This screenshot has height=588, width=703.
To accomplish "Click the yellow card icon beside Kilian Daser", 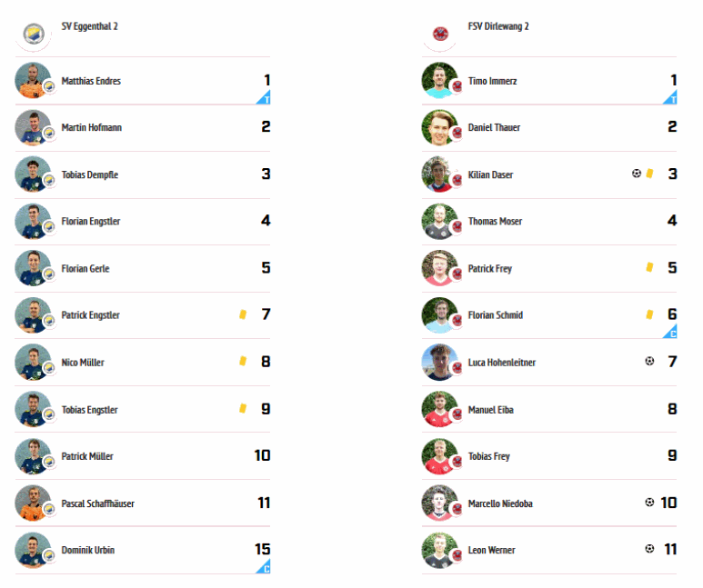I will click(x=649, y=174).
